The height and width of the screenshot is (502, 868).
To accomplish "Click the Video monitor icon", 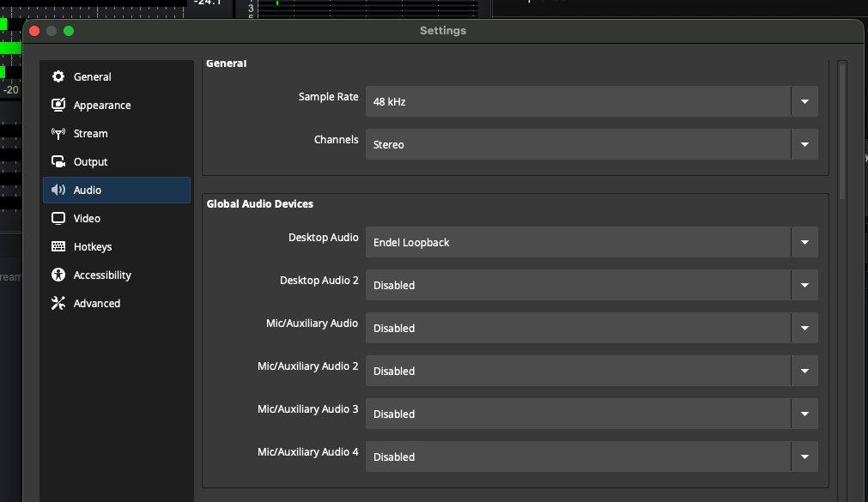I will point(58,218).
